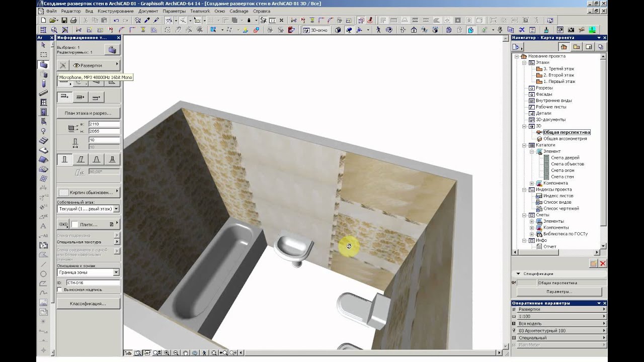Click the wall ID field СТН-016
Image resolution: width=644 pixels, height=362 pixels.
[93, 283]
